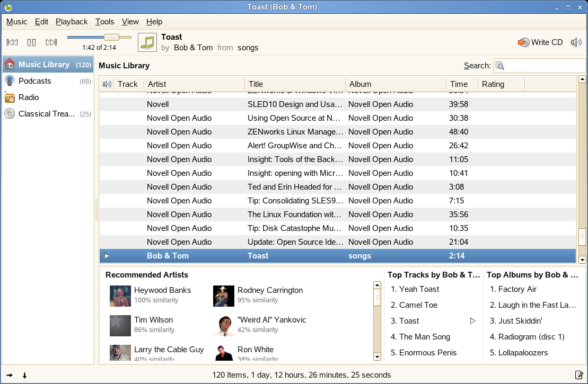This screenshot has width=588, height=384.
Task: Open the Radio source
Action: pos(29,97)
